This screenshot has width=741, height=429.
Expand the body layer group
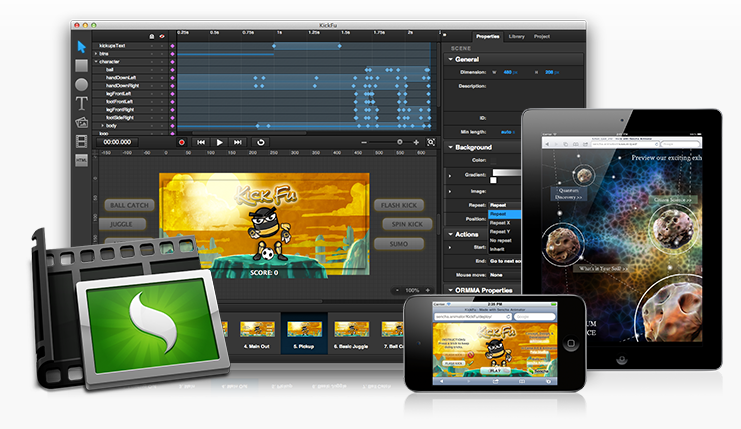(x=103, y=126)
